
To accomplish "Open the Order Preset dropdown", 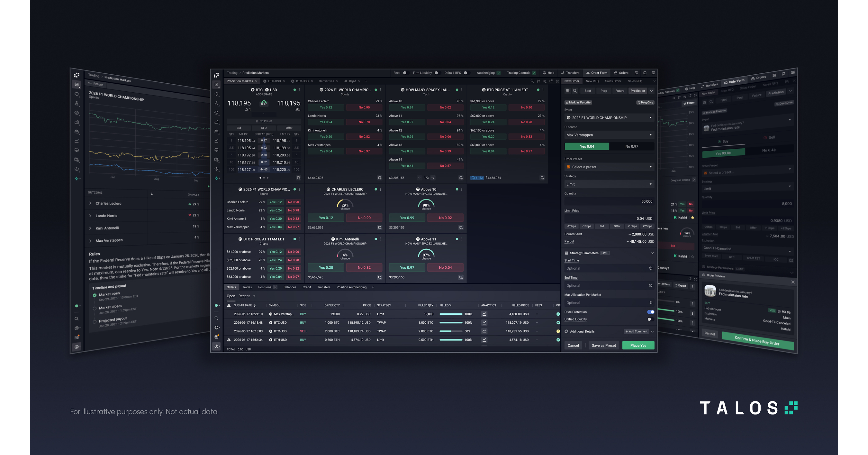I will [x=609, y=167].
